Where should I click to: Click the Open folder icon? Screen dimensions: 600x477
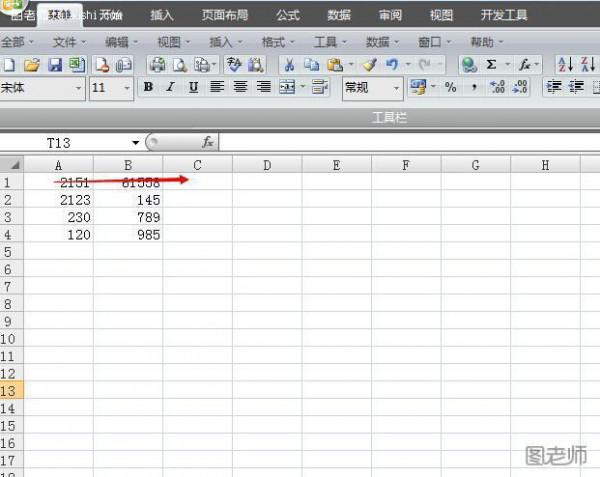pyautogui.click(x=32, y=65)
